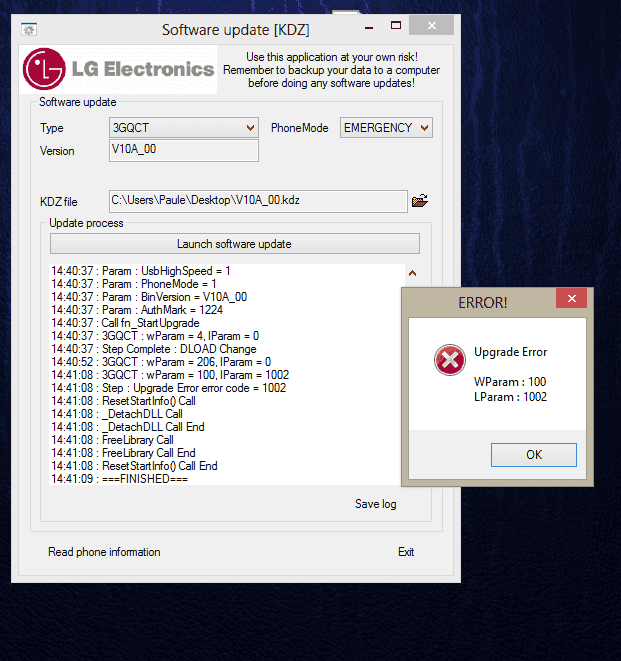Click the red error icon in dialog
This screenshot has width=621, height=661.
coord(450,360)
